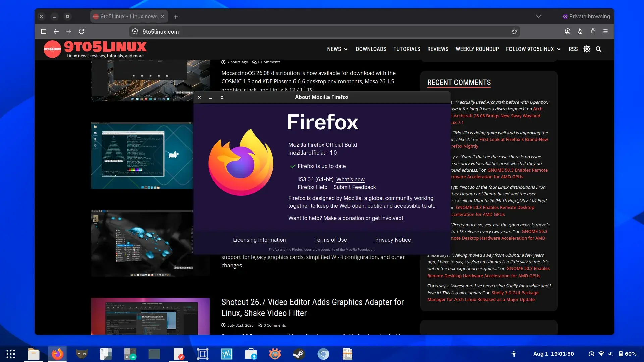The height and width of the screenshot is (362, 644).
Task: Open Privacy Notice link
Action: pyautogui.click(x=393, y=240)
